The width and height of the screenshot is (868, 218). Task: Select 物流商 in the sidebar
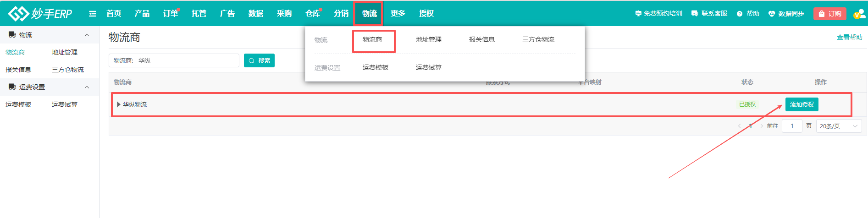(15, 52)
